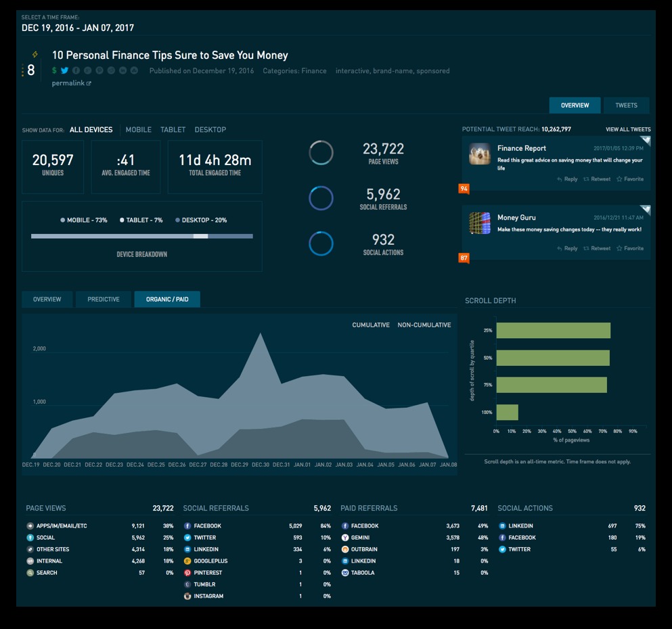Filter data to Mobile devices
This screenshot has width=672, height=629.
tap(138, 130)
